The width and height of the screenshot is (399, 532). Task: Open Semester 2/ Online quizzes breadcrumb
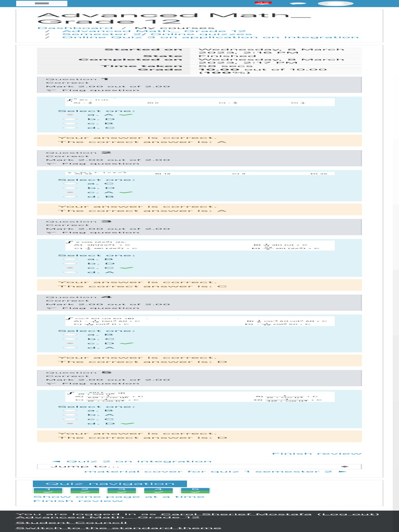pyautogui.click(x=157, y=34)
